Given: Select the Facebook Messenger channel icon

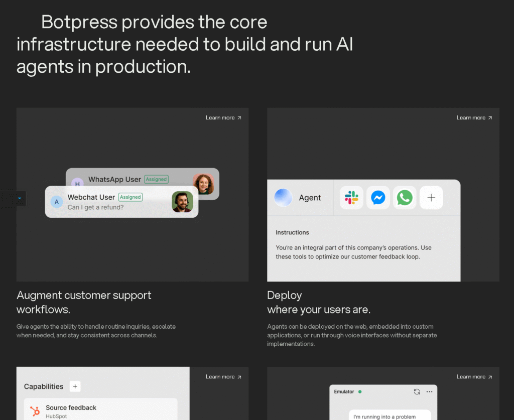Looking at the screenshot, I should point(378,198).
